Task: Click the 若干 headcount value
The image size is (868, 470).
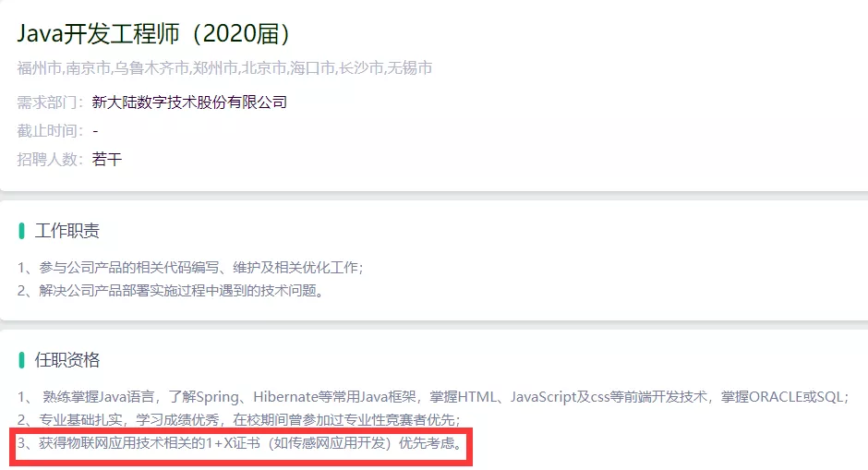Action: pos(107,160)
